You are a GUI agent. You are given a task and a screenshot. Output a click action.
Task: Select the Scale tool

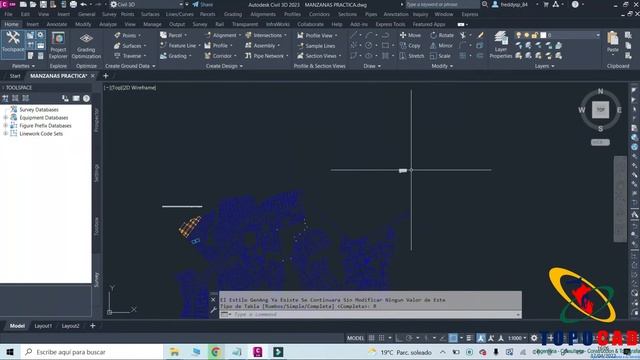[x=440, y=56]
